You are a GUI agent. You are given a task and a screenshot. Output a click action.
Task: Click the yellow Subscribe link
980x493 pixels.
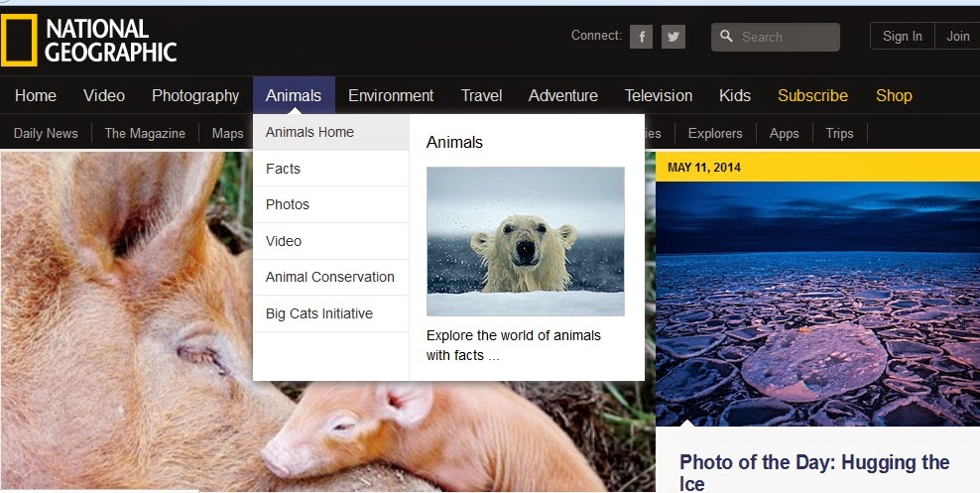(812, 95)
